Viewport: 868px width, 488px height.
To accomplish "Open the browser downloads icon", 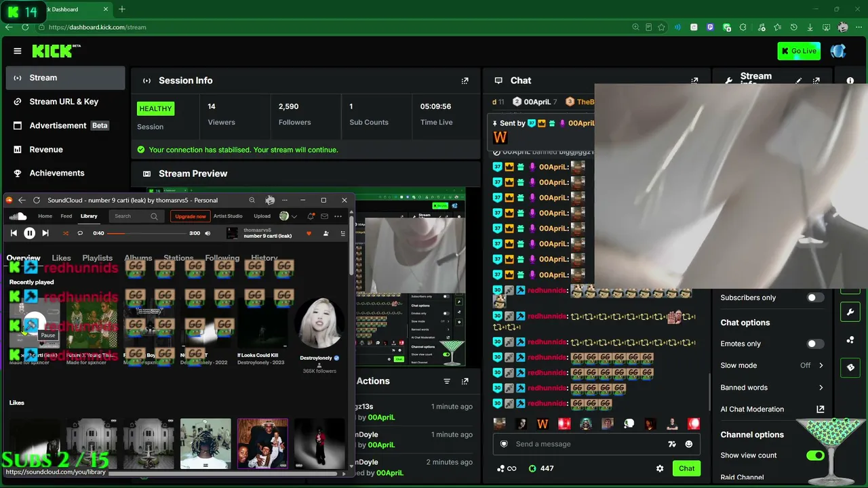I will tap(810, 27).
